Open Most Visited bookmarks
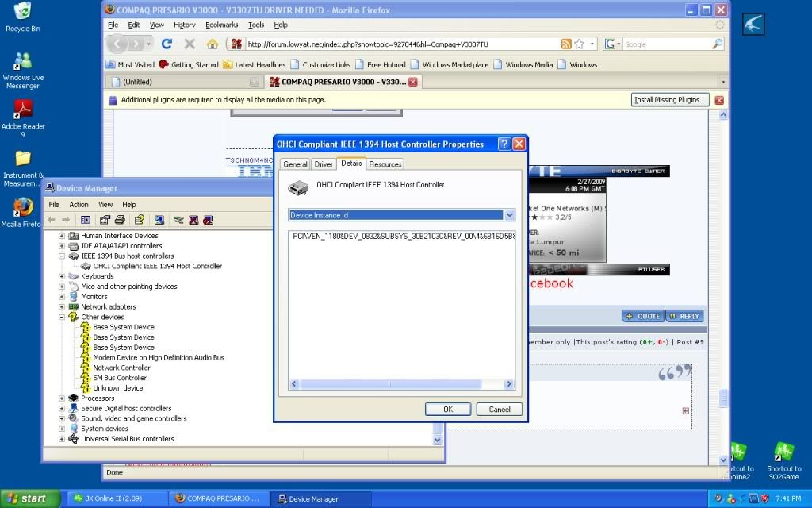This screenshot has height=508, width=812. (131, 65)
